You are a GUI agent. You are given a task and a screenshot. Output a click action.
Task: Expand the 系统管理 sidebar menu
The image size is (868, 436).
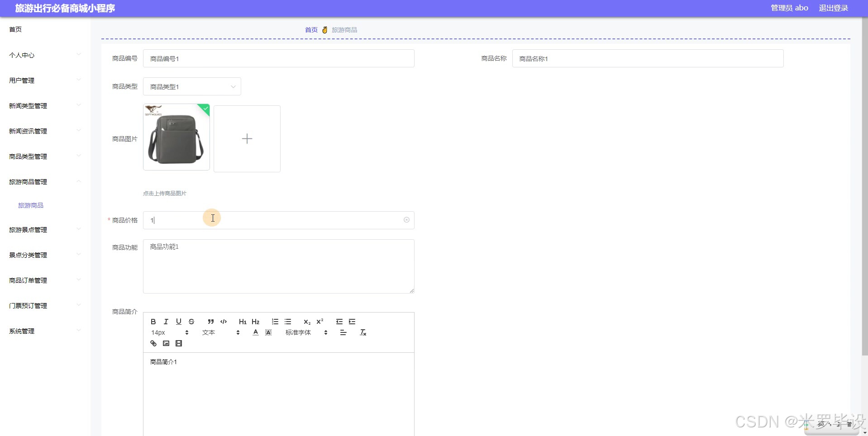click(45, 331)
